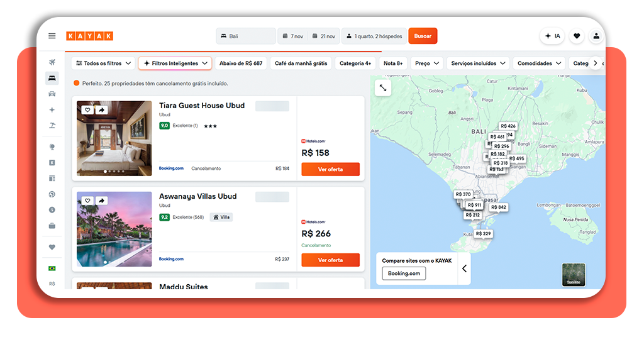Screen dimensions: 644x337
Task: Open the K square sidebar icon
Action: (52, 163)
